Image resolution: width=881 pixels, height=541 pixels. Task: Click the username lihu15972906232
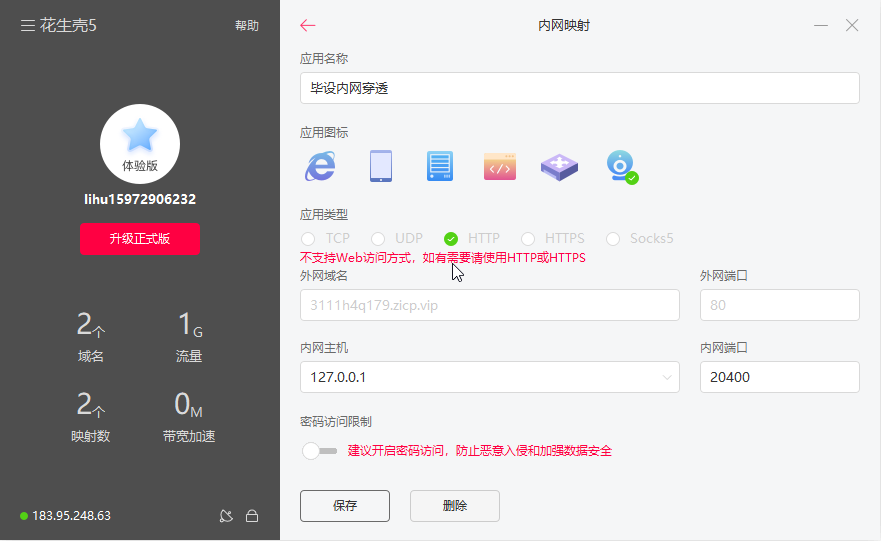140,199
